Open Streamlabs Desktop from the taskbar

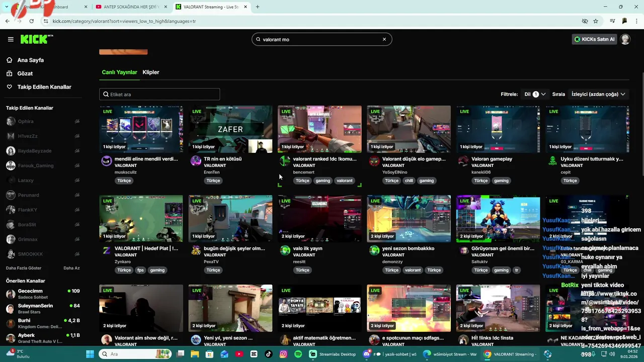(x=333, y=354)
